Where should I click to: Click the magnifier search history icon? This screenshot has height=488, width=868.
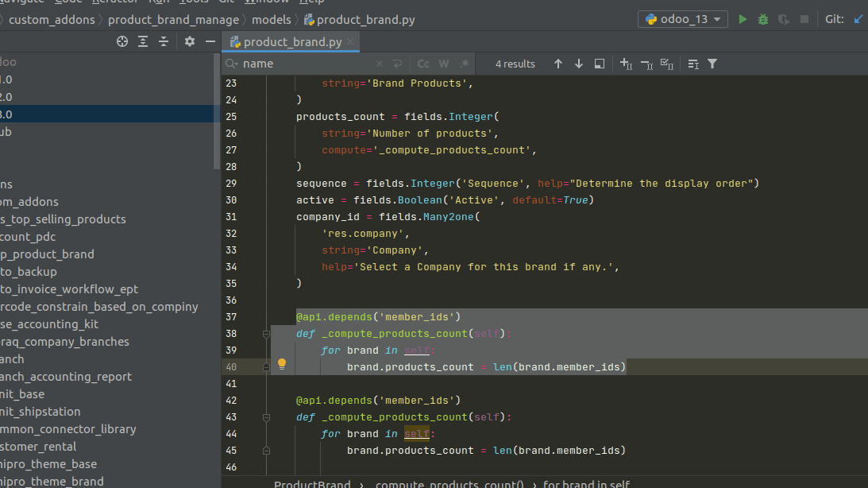pos(231,64)
